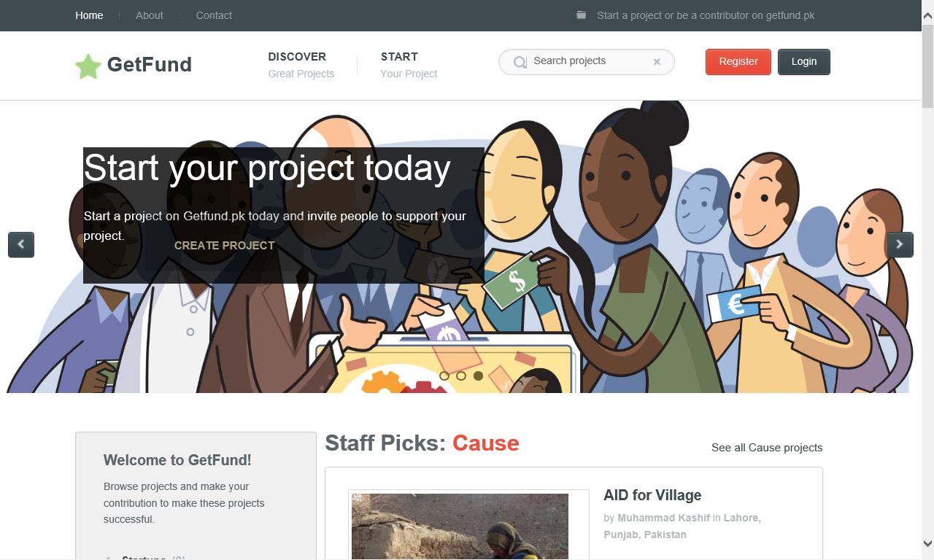Clear search with the x icon
This screenshot has height=560, width=934.
657,62
